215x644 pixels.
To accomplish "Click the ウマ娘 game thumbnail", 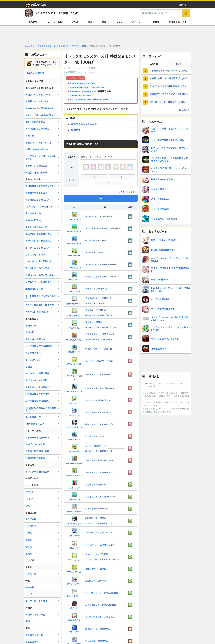I will pyautogui.click(x=146, y=189).
